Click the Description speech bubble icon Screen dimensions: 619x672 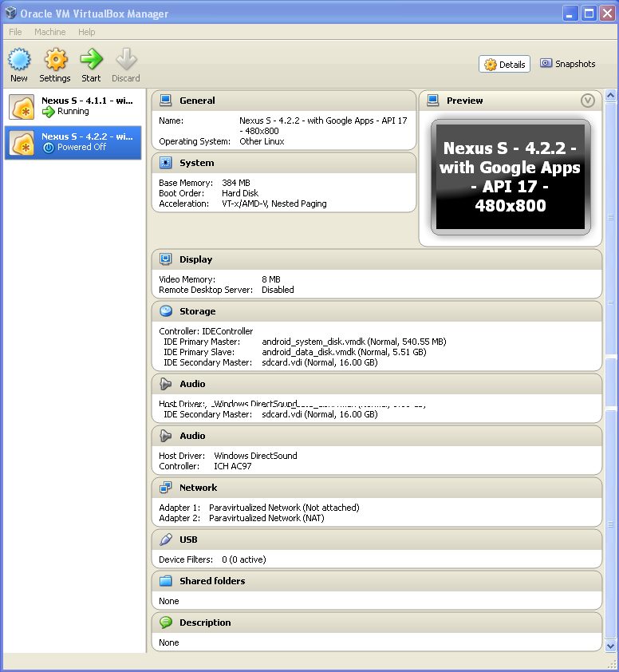[x=166, y=623]
